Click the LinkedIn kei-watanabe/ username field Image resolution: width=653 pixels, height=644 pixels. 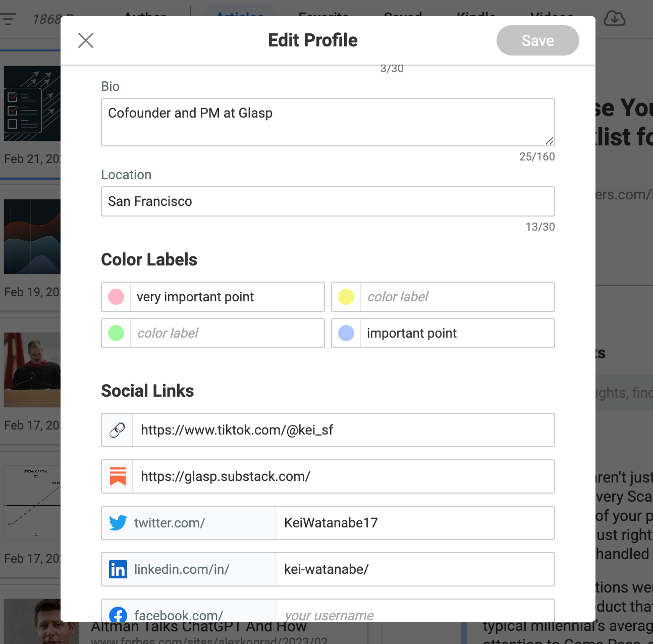click(x=415, y=569)
